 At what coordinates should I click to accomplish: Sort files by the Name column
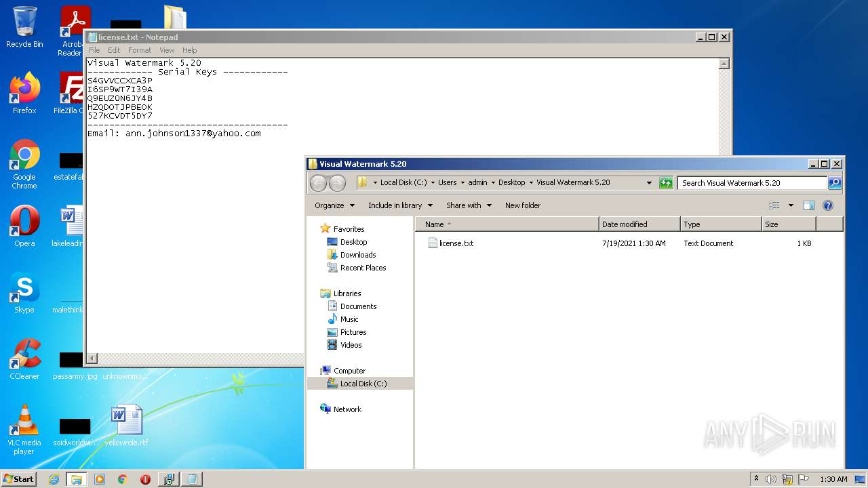(507, 224)
